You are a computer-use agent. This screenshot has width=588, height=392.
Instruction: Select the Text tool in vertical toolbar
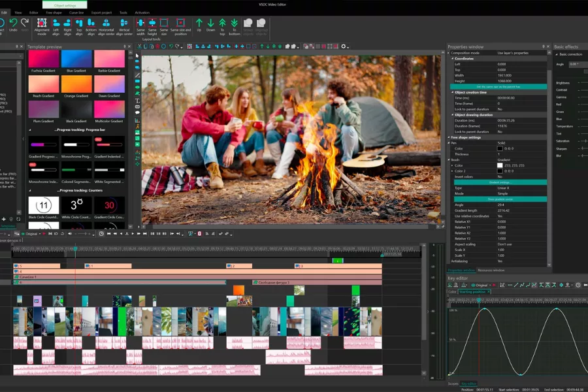coord(137,101)
